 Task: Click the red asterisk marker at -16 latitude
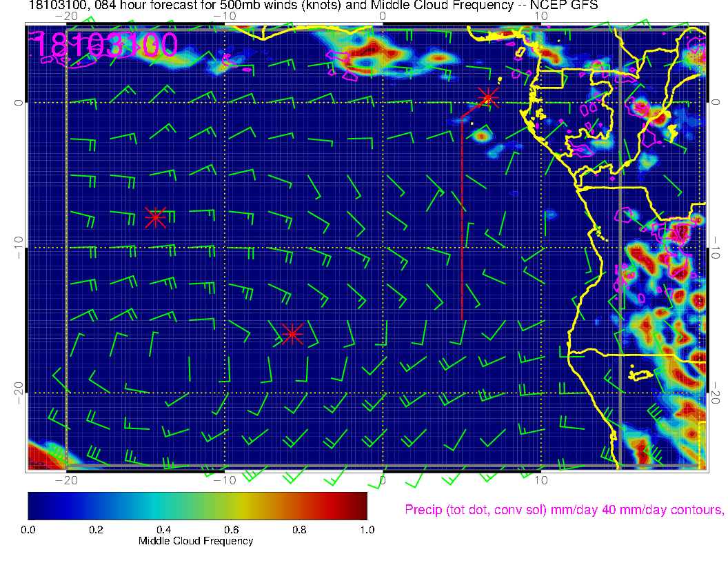tap(292, 334)
